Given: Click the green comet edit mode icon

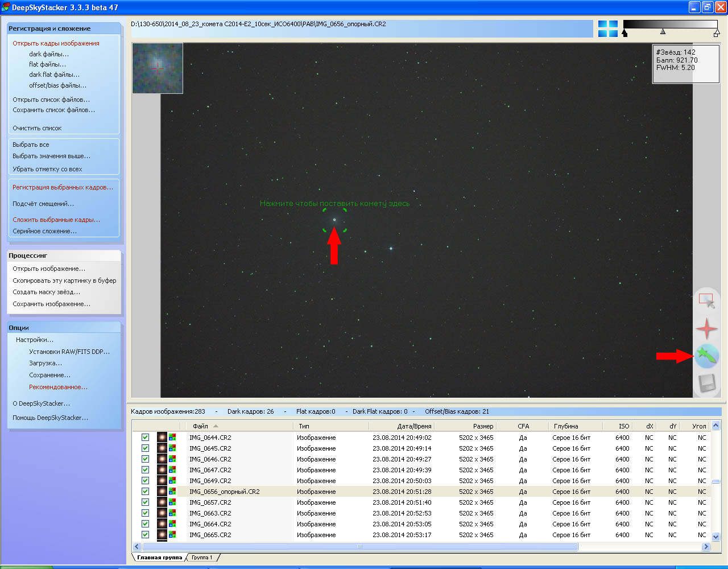Looking at the screenshot, I should pyautogui.click(x=707, y=356).
